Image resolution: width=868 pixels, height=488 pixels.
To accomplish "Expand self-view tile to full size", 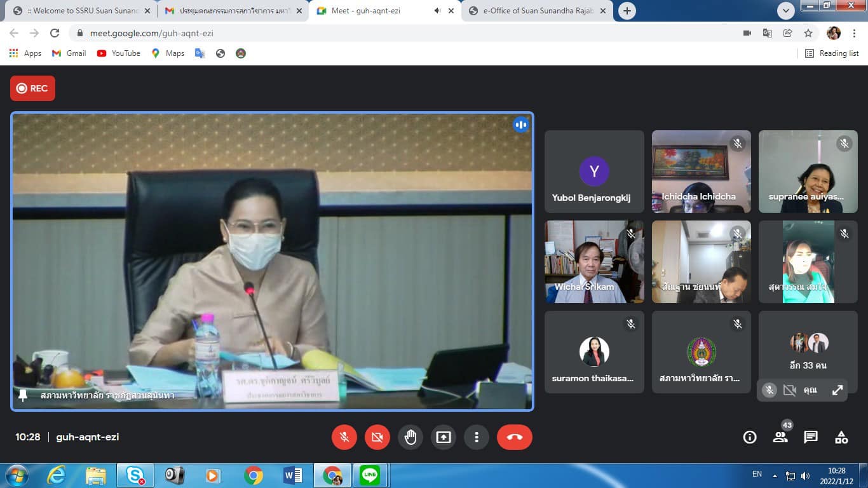I will tap(837, 390).
